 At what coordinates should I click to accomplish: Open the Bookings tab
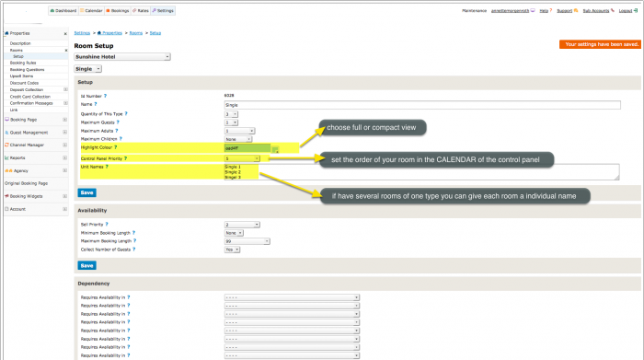[118, 11]
